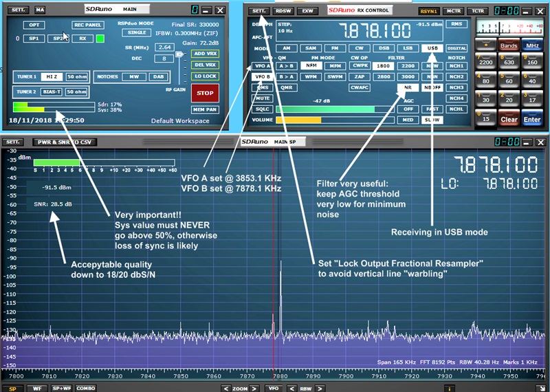Viewport: 550px width, 392px height.
Task: Click the TCTR button
Action: [478, 11]
